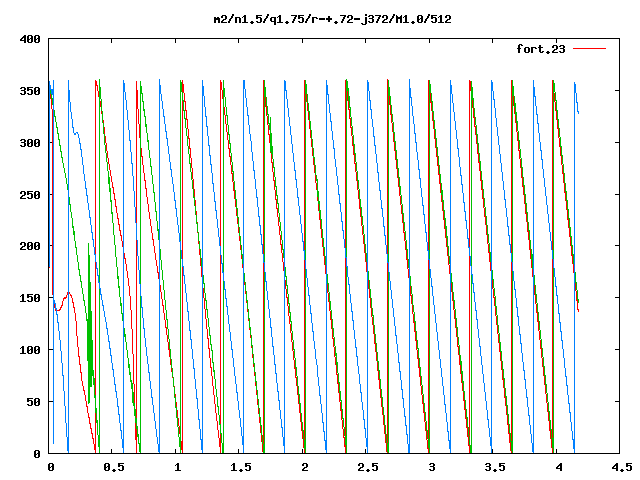The image size is (640, 480).
Task: Click y-axis label 300
Action: [x=30, y=143]
